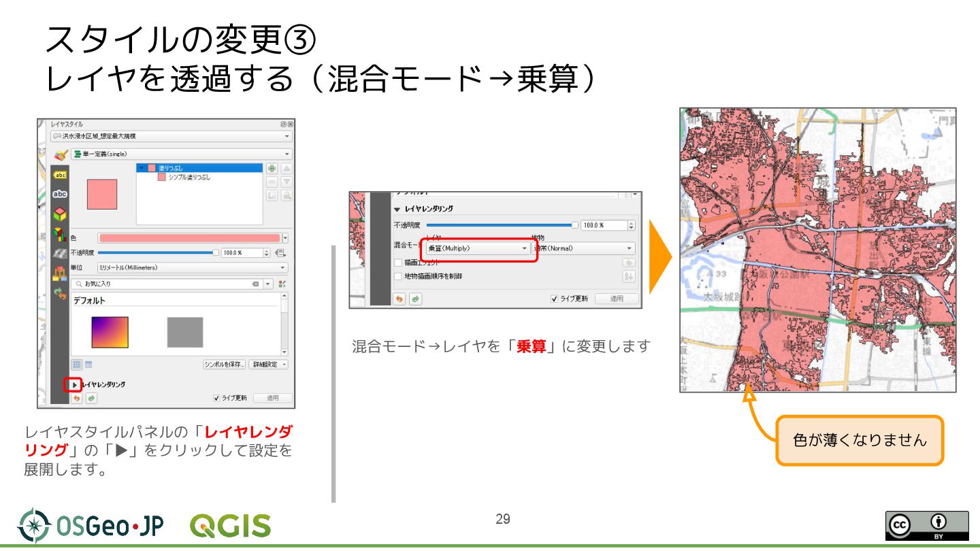Open feature blend mode 通常(Normal) dropdown
Screen dimensions: 980x551
(x=584, y=248)
